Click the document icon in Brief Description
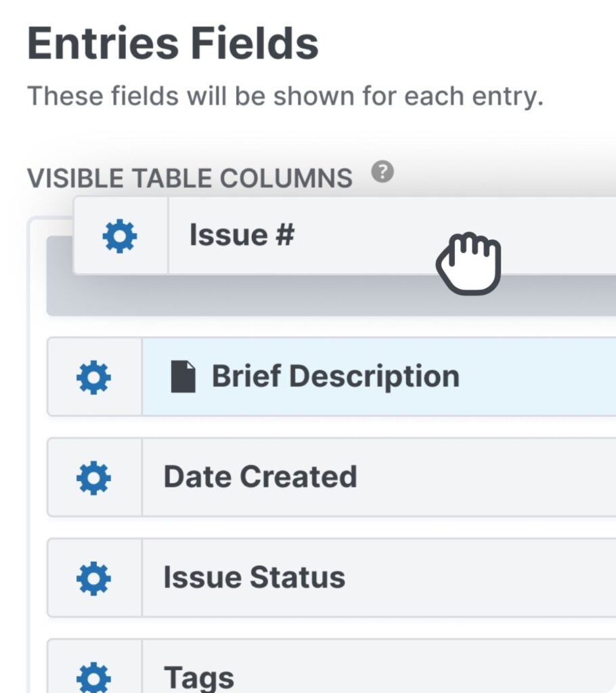Viewport: 616px width, 693px height. point(183,377)
